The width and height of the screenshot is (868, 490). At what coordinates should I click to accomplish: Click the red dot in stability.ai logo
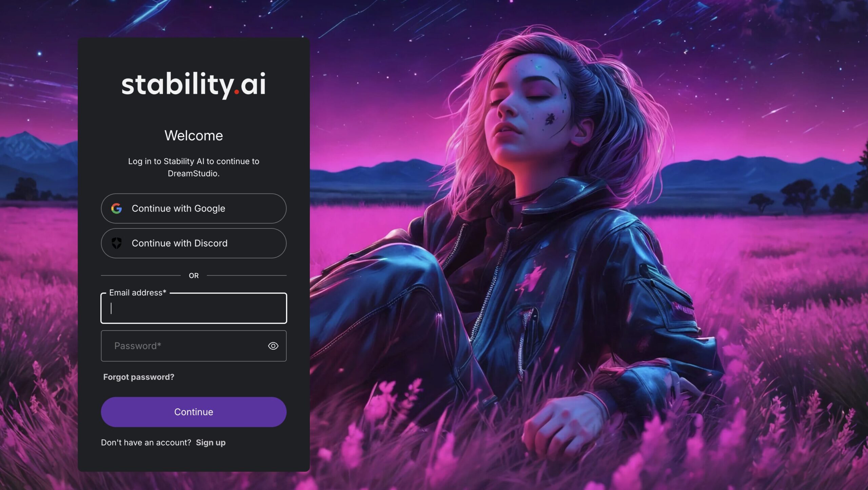(237, 92)
